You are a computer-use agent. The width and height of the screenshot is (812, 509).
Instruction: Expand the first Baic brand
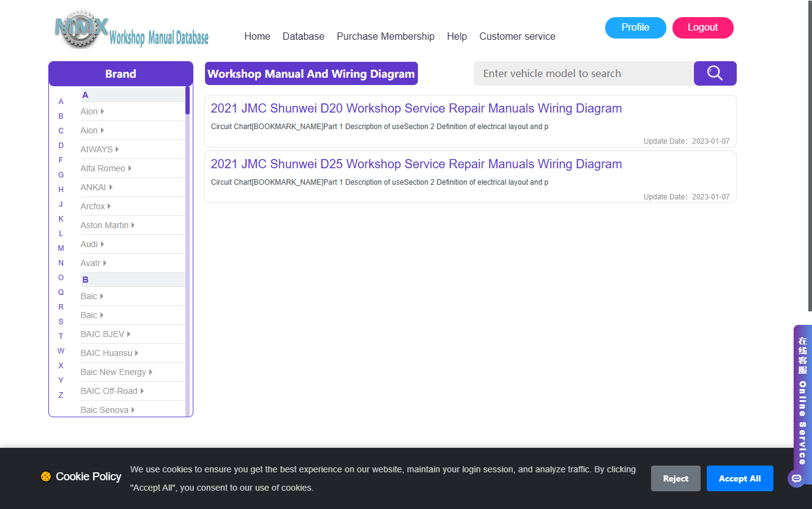tap(92, 296)
